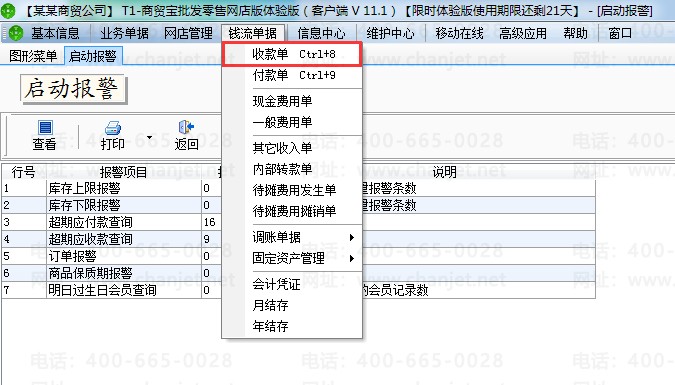Select 付款单 from the menu
Screen dimensions: 675x385
292,75
